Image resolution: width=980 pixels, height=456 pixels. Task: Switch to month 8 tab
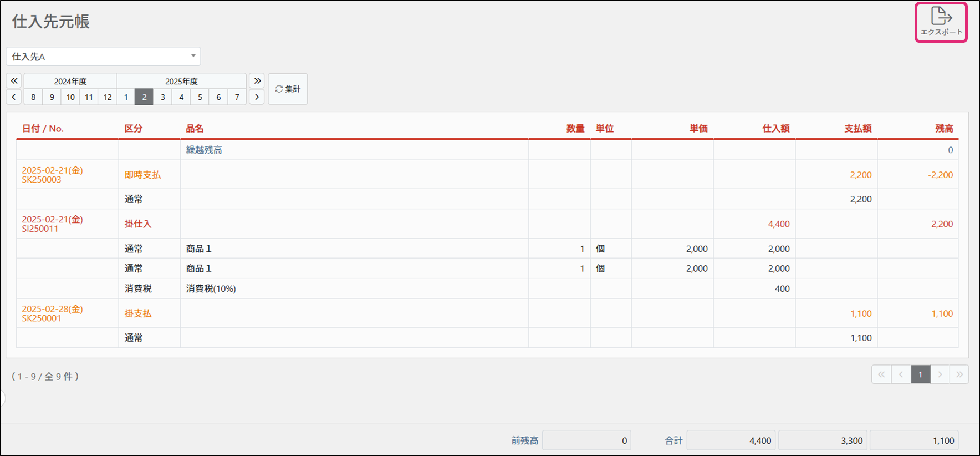(33, 97)
